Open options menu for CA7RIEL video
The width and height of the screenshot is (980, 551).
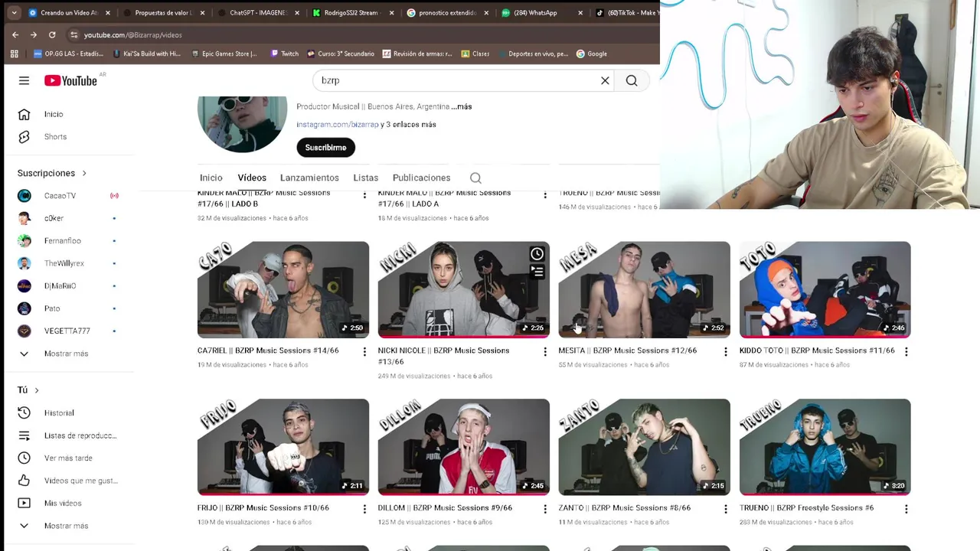point(364,352)
